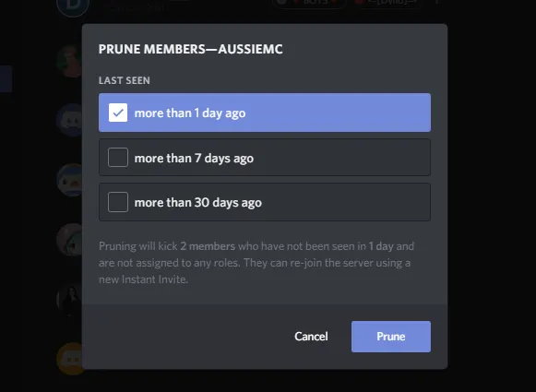Uncheck the 'more than 1 day ago' checkbox

point(118,113)
